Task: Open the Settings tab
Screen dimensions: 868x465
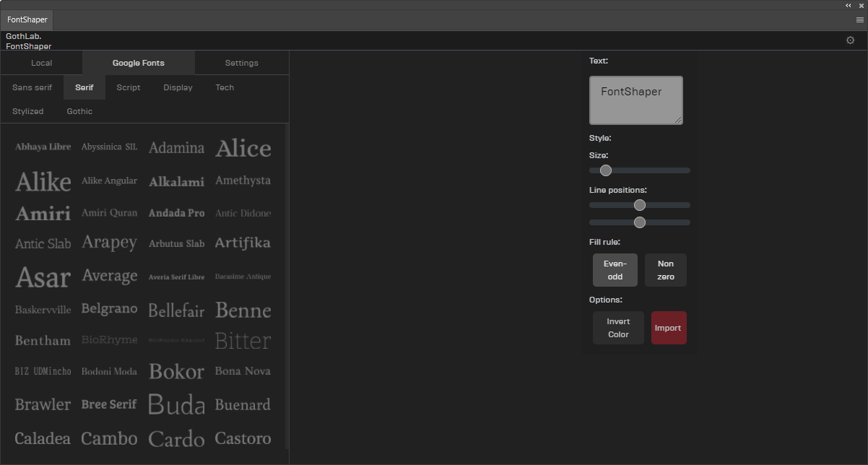Action: [x=241, y=62]
